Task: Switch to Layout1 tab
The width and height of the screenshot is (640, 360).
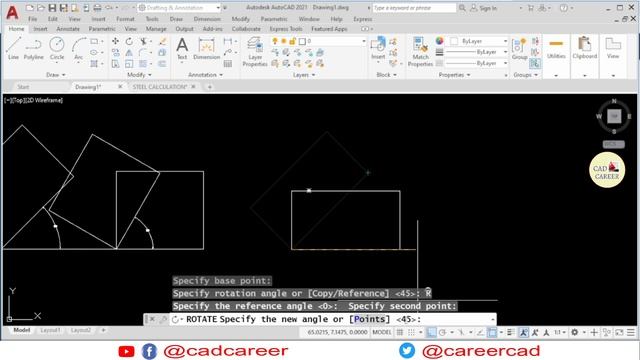Action: pos(50,330)
